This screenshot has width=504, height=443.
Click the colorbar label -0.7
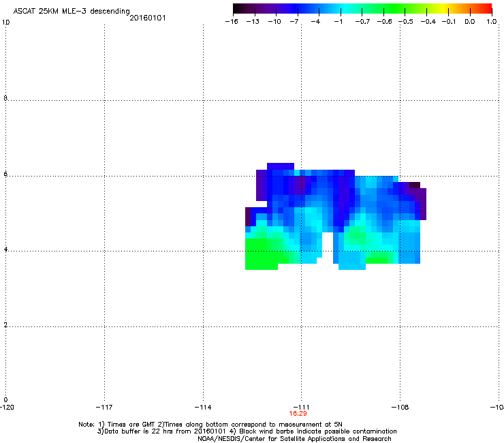(362, 22)
